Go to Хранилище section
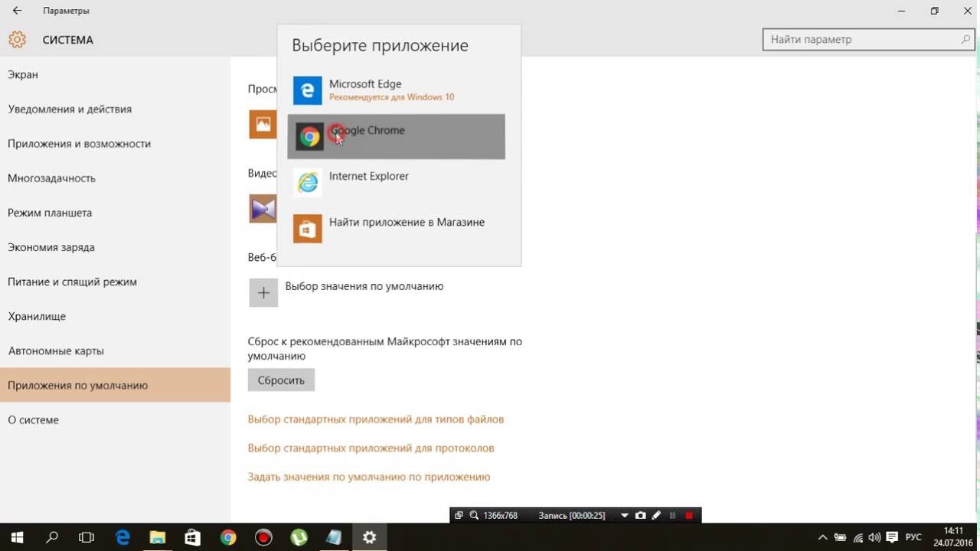 coord(115,316)
